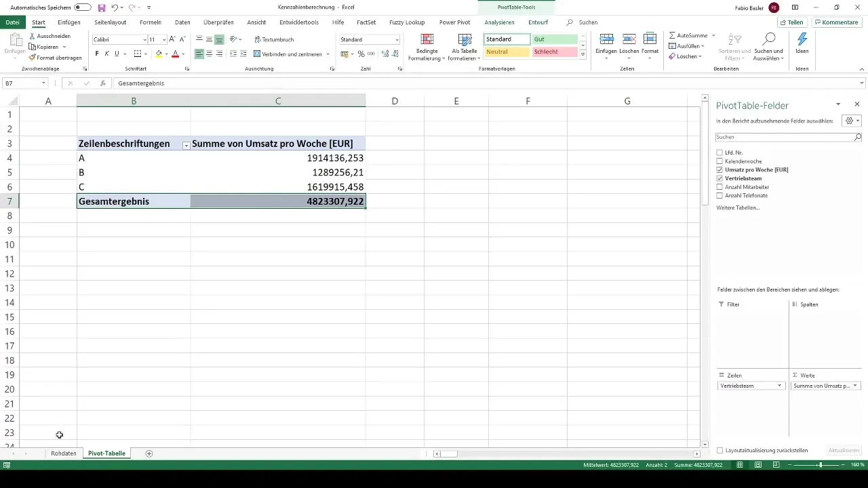Click in the formula bar showing Gesamtergebnis
The width and height of the screenshot is (868, 488).
pyautogui.click(x=488, y=83)
